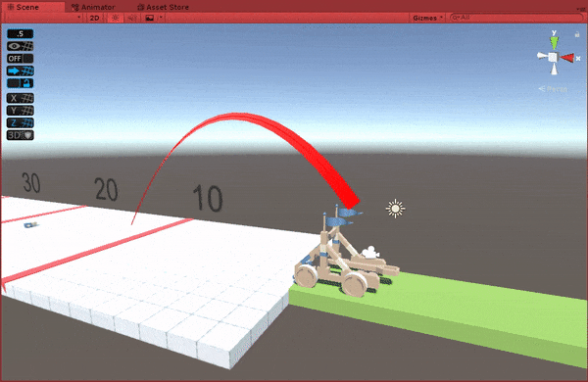
Task: Click the scene effects image icon
Action: point(150,18)
